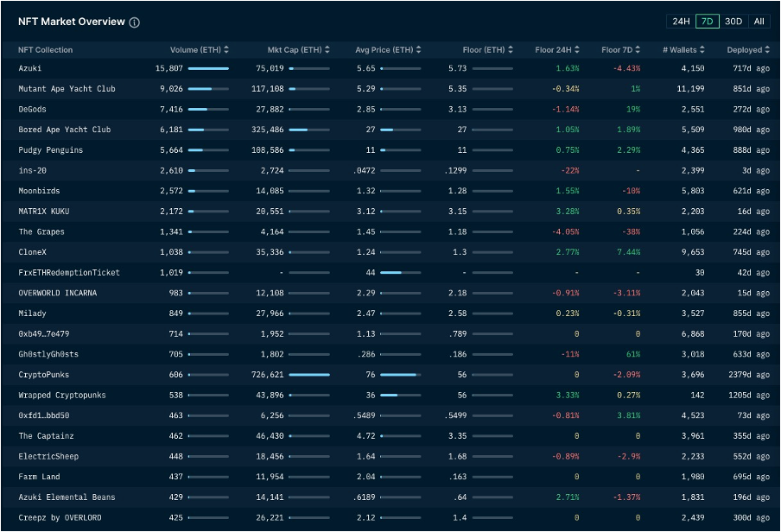Open the 0xb49…7e479 collection
This screenshot has width=781, height=532.
pyautogui.click(x=44, y=333)
